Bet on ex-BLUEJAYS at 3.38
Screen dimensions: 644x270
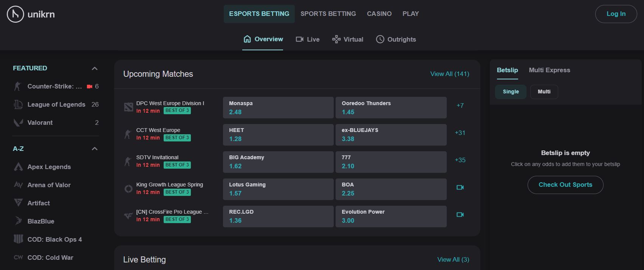pyautogui.click(x=391, y=135)
